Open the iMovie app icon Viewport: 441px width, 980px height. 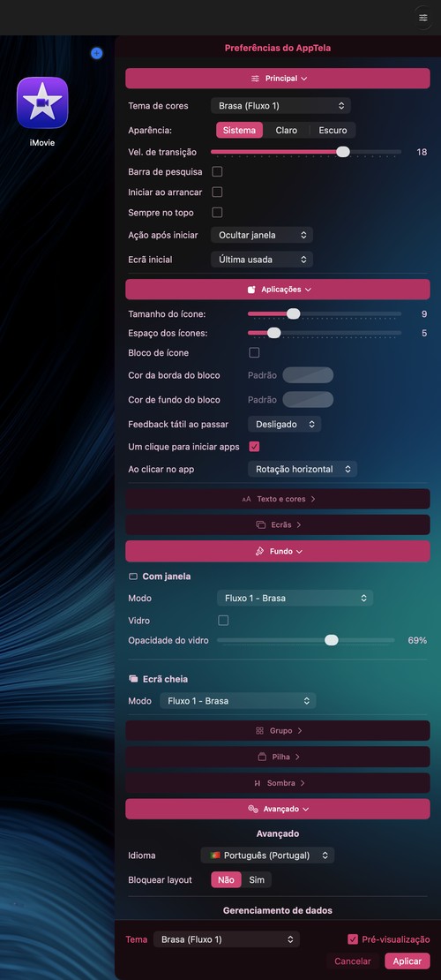pos(42,102)
